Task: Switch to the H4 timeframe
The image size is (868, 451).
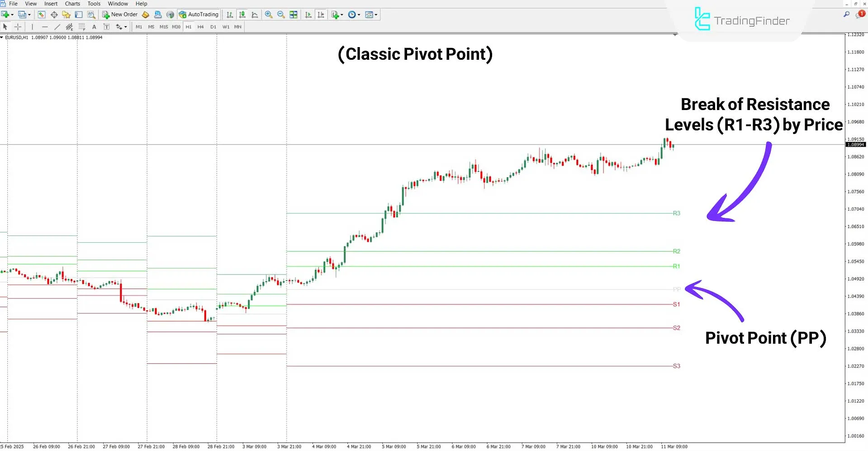Action: tap(200, 27)
